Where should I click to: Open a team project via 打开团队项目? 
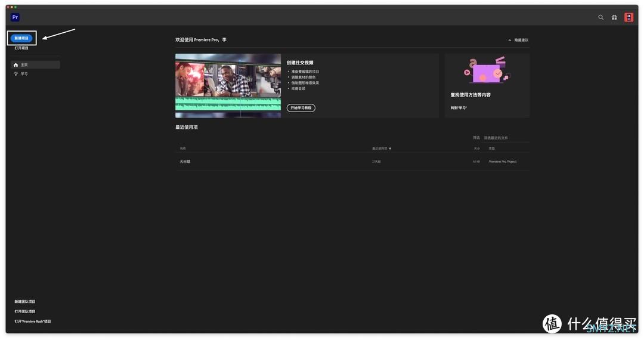click(25, 311)
